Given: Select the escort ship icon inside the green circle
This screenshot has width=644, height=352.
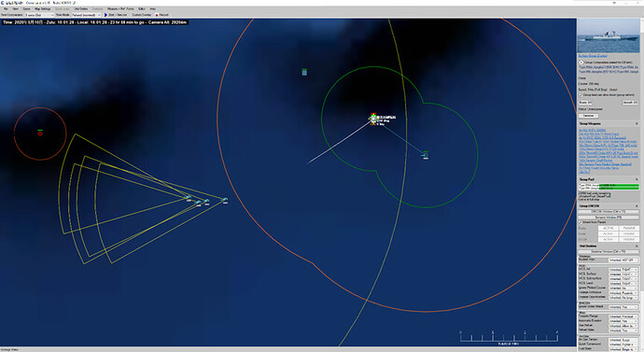Looking at the screenshot, I should pyautogui.click(x=426, y=155).
